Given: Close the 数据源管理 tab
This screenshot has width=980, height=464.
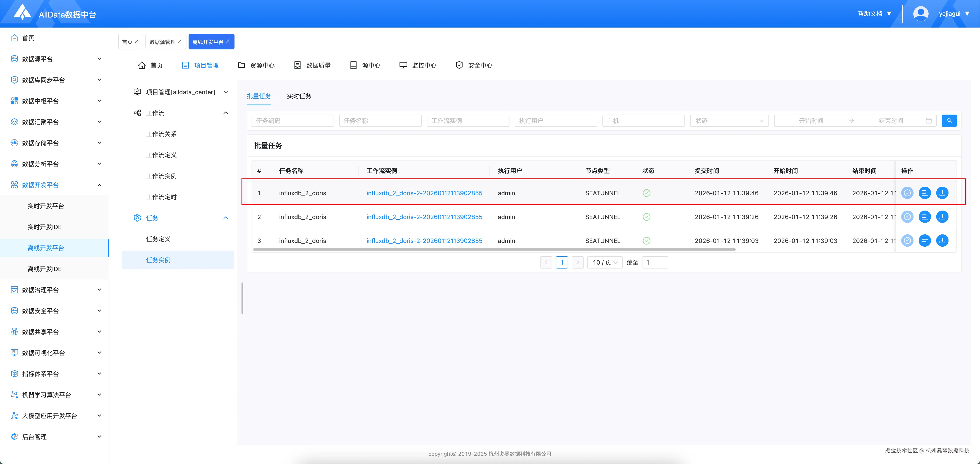Looking at the screenshot, I should [180, 42].
